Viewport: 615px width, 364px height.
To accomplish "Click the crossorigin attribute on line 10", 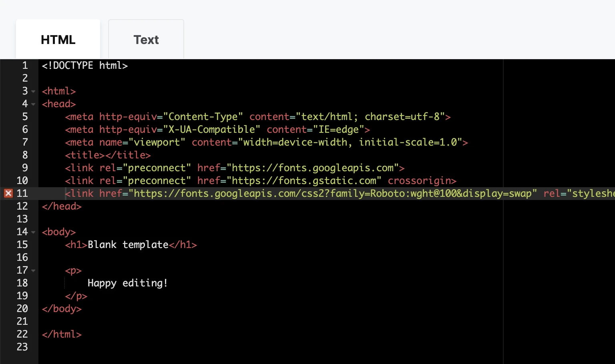I will click(422, 181).
